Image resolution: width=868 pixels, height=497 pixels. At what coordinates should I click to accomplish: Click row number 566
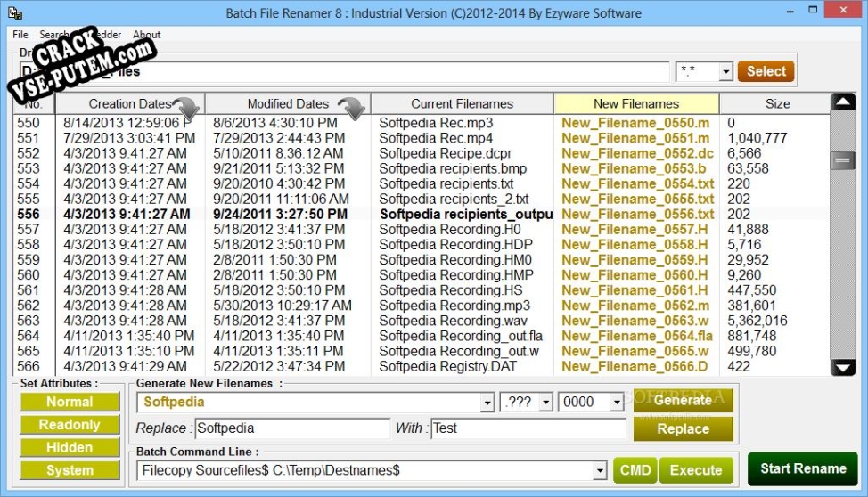click(x=29, y=366)
